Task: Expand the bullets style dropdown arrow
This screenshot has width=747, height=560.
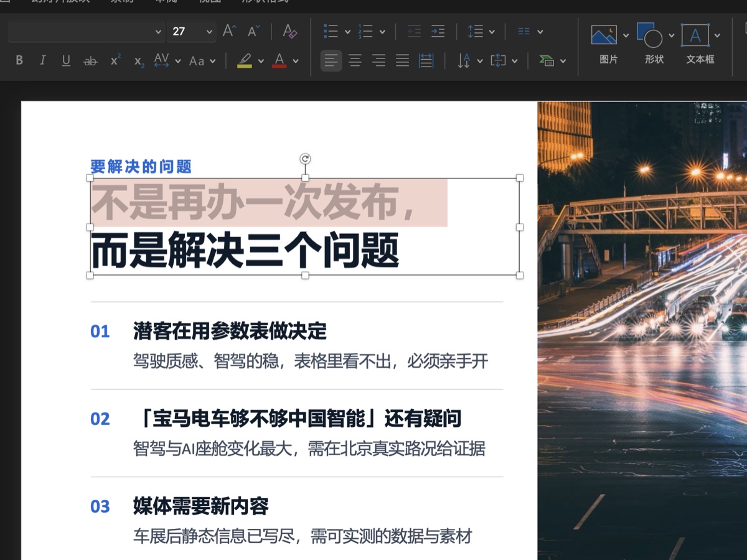Action: [x=347, y=32]
